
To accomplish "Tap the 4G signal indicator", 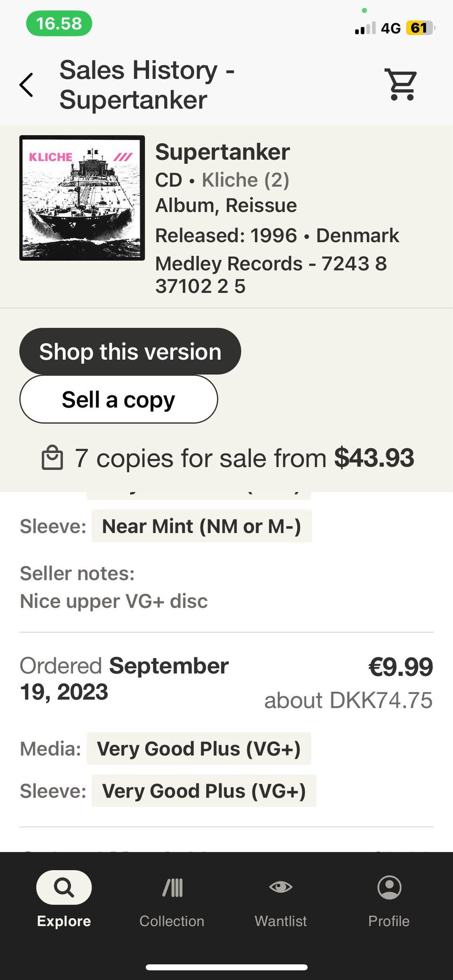I will (x=390, y=28).
